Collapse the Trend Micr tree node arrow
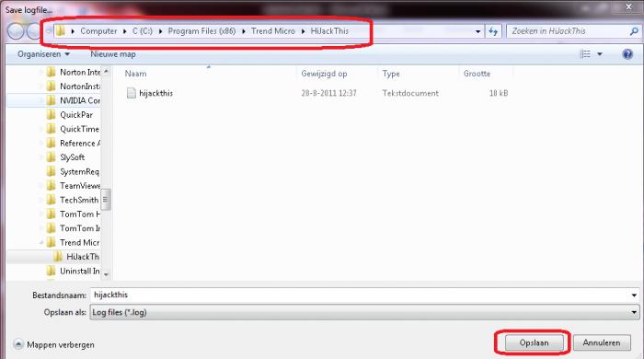The image size is (644, 359). point(41,243)
